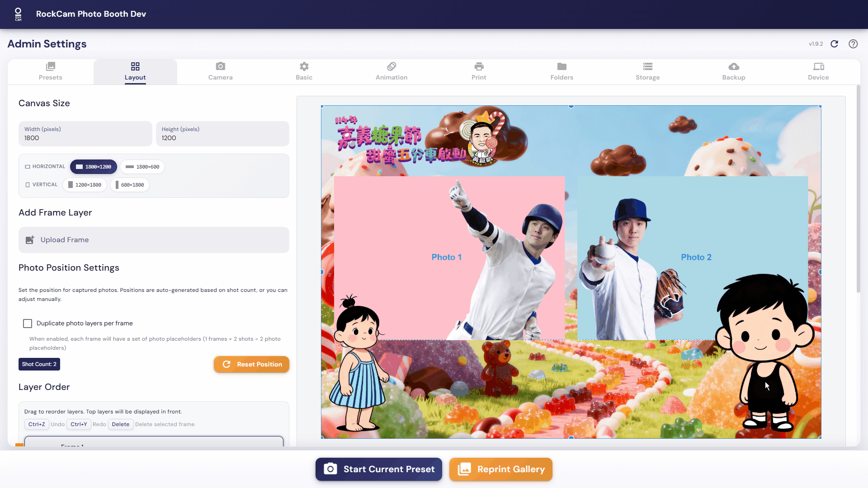Image resolution: width=868 pixels, height=488 pixels.
Task: Click the RockCam logo icon
Action: tap(18, 14)
